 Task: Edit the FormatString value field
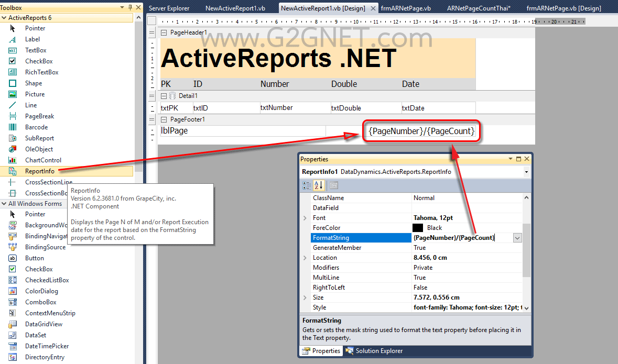pos(462,238)
